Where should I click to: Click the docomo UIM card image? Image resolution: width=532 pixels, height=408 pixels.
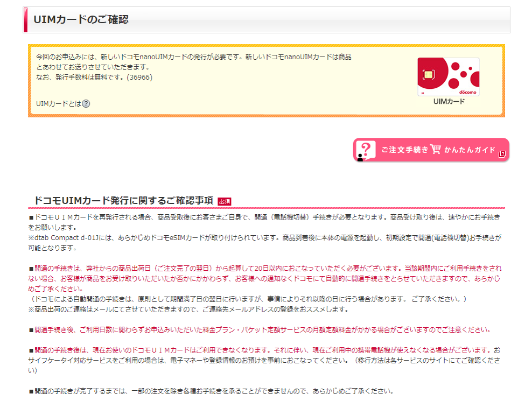tap(449, 77)
